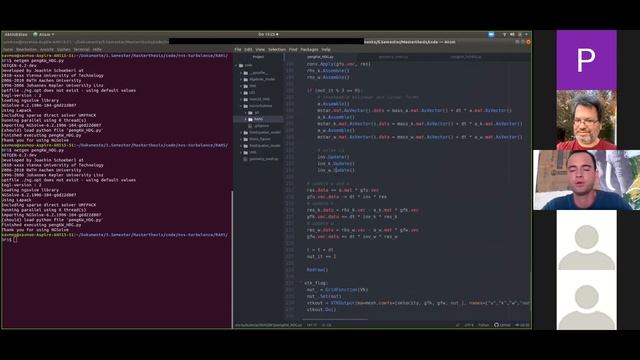This screenshot has width=640, height=360.
Task: Click the RANS folder icon
Action: tap(251, 119)
